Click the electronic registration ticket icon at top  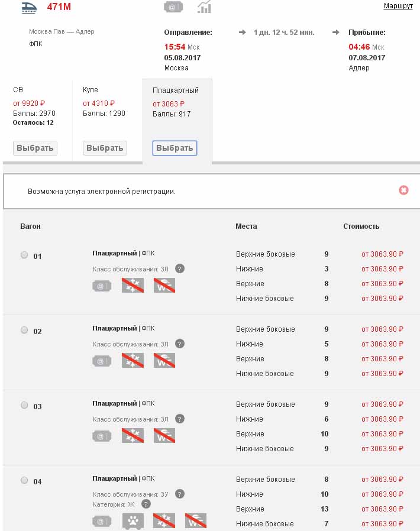(x=173, y=7)
